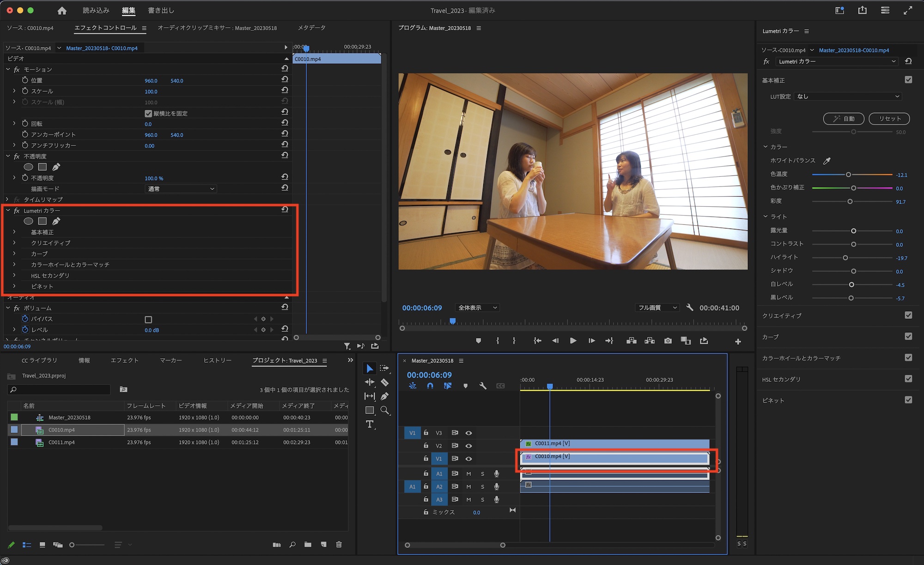Click the 色温度 slider handle
The image size is (924, 565).
(848, 175)
